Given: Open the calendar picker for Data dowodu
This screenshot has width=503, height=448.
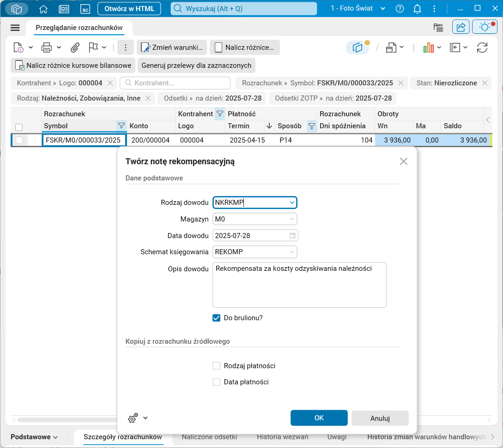Looking at the screenshot, I should point(292,236).
